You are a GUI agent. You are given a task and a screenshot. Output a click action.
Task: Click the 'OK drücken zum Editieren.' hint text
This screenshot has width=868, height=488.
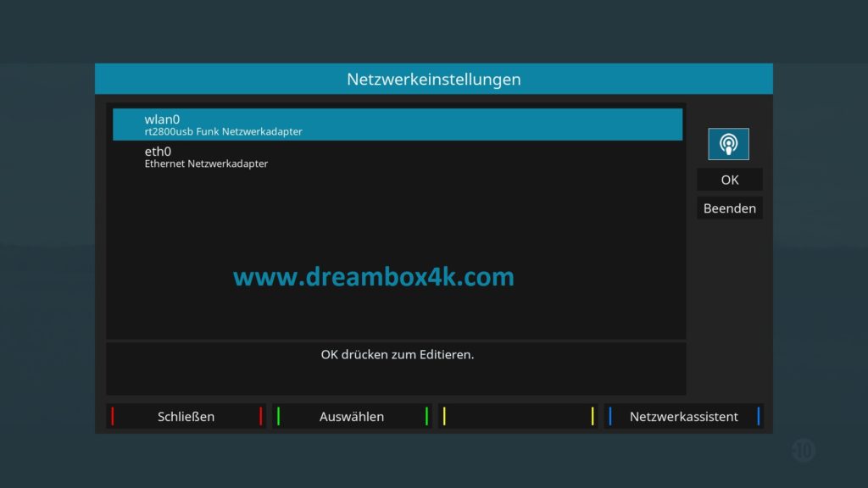coord(398,355)
